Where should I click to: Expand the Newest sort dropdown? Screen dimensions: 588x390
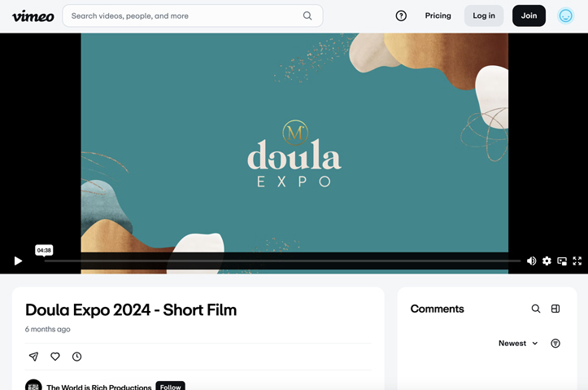tap(518, 343)
